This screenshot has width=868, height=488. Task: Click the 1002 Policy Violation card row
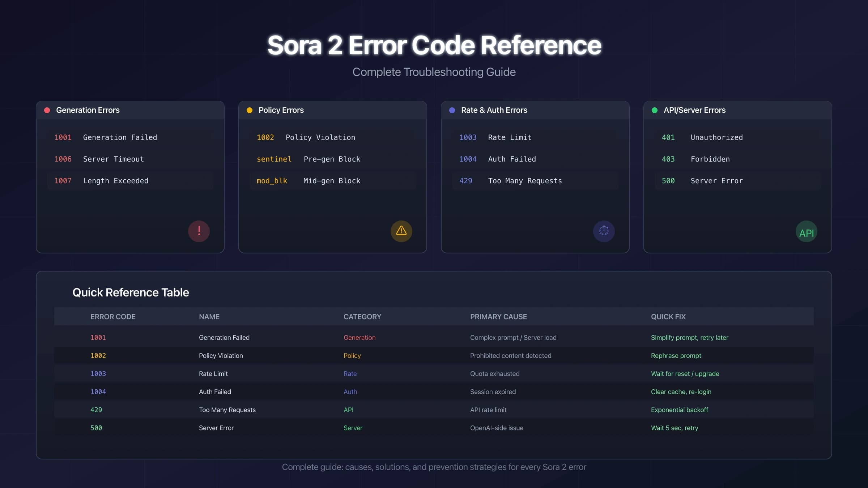pyautogui.click(x=333, y=137)
